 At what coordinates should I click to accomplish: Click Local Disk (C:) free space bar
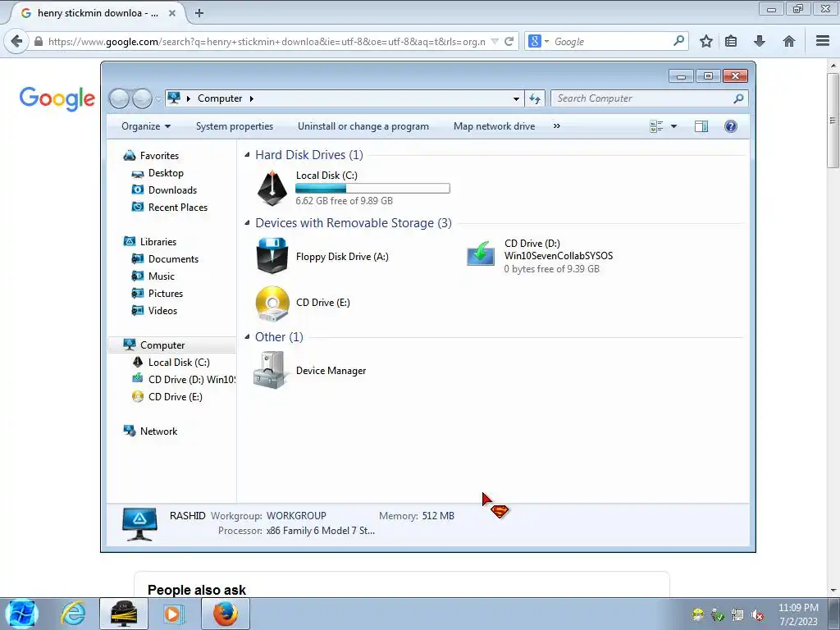click(x=373, y=189)
